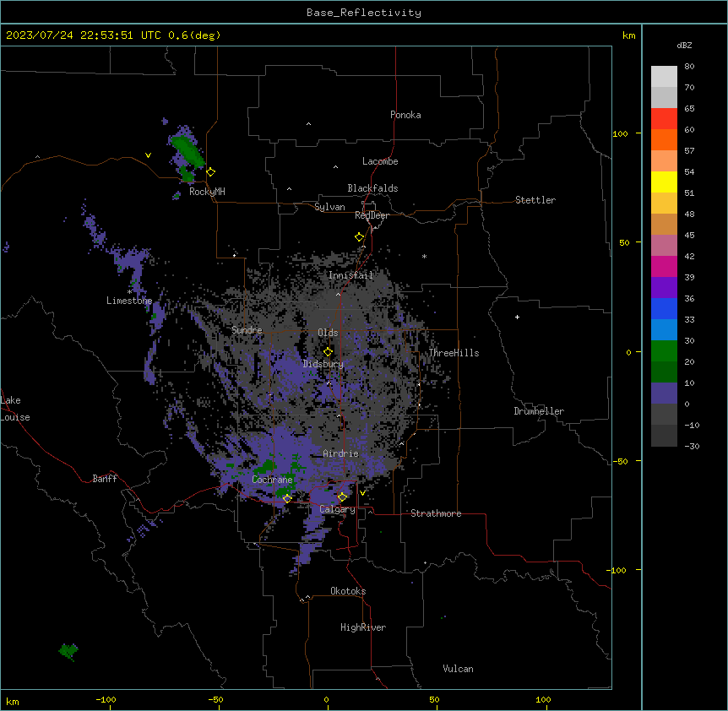Image resolution: width=728 pixels, height=711 pixels.
Task: Click the white plus marker north of Drumheller
Action: pyautogui.click(x=517, y=317)
